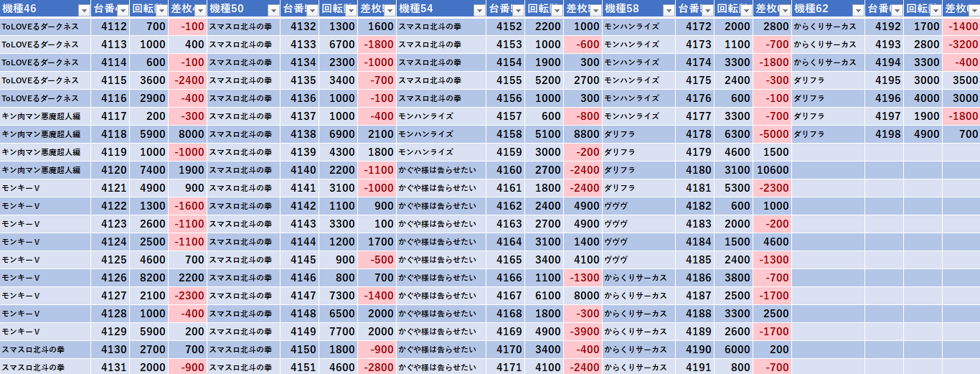The image size is (980, 374).
Task: Select the 7400 rotation count cell
Action: (149, 170)
